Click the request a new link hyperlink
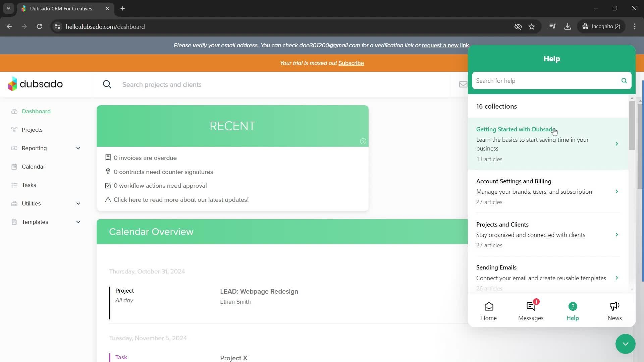This screenshot has width=644, height=362. point(445,45)
